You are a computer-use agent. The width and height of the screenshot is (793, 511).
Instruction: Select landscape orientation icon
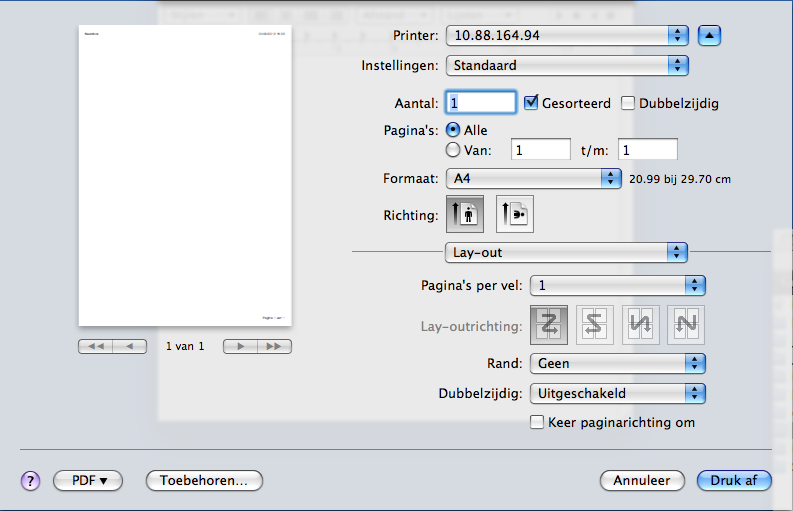click(x=515, y=214)
